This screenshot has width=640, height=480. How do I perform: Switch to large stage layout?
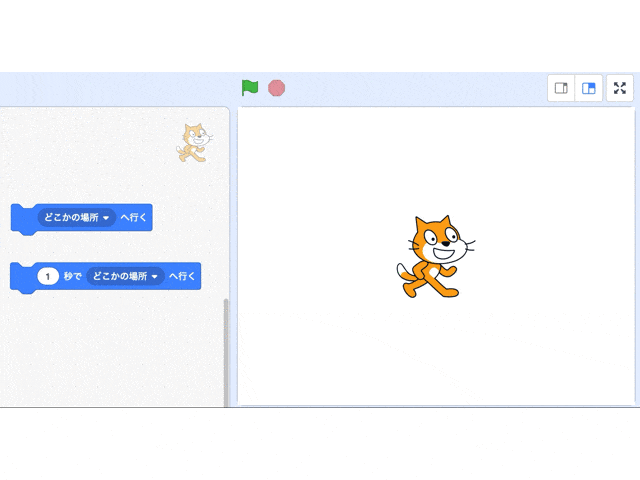[589, 88]
